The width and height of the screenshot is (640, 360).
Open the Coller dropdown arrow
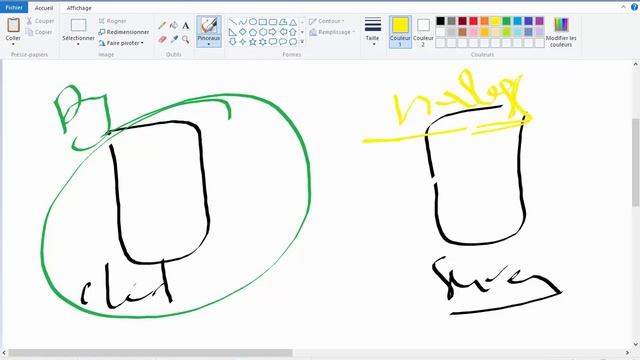pos(13,44)
